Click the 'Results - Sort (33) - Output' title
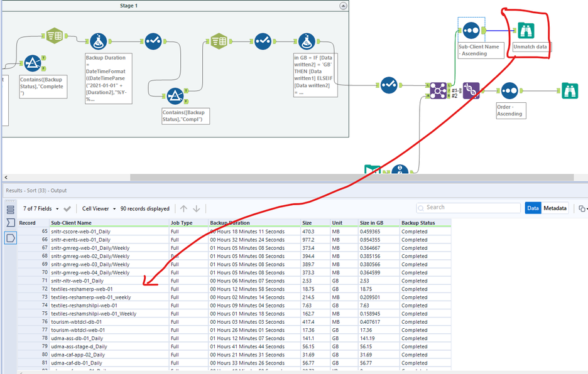This screenshot has height=374, width=588. coord(36,190)
